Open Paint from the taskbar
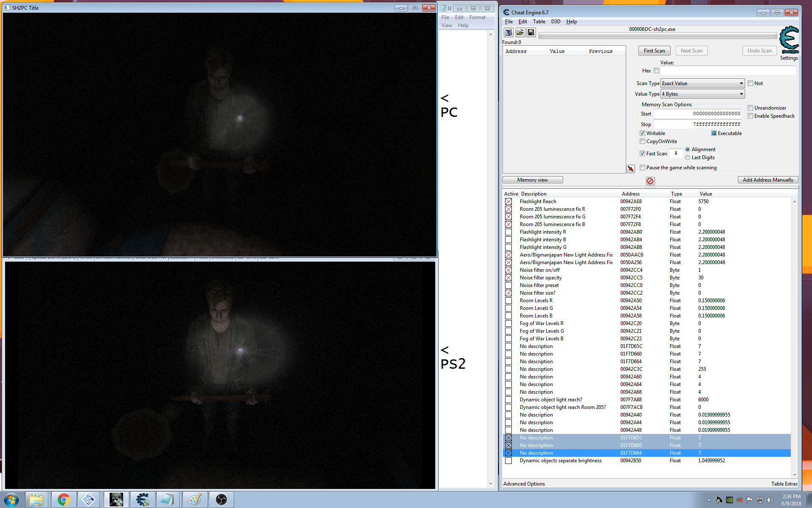Screen dimensions: 812x508 (x=195, y=500)
